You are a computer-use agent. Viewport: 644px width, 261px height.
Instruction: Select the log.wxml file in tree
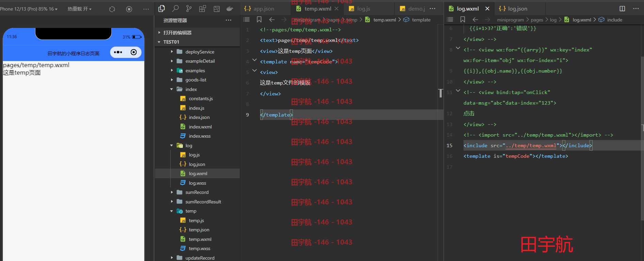197,173
